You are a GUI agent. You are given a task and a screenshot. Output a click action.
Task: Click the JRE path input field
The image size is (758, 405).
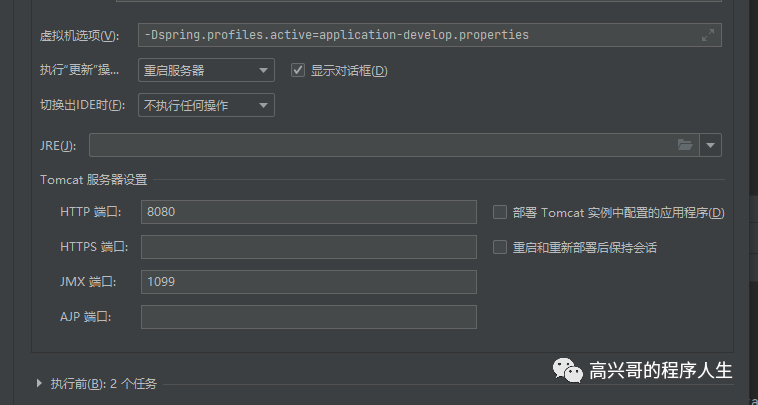coord(380,145)
